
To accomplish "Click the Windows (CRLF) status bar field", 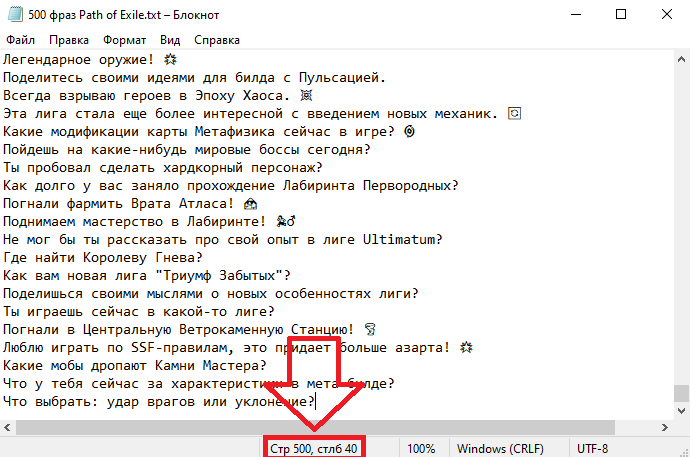I will click(x=500, y=449).
